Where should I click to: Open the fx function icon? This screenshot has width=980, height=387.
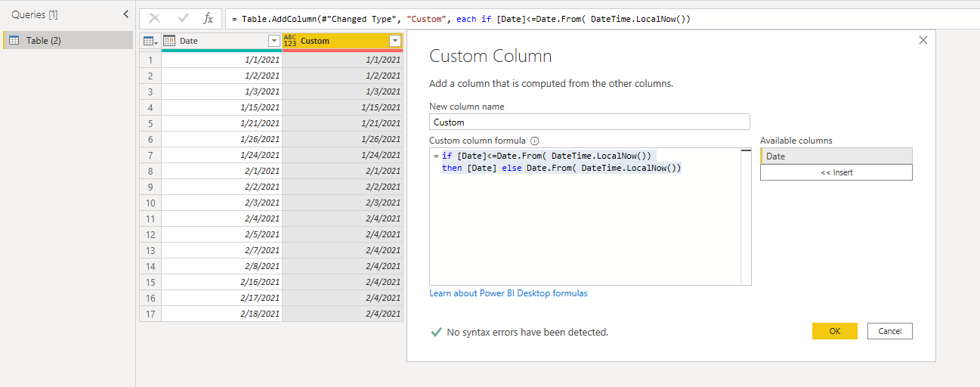[x=209, y=19]
